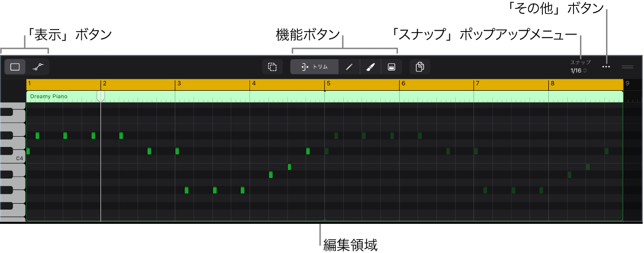Select the Piano Roll view button

tap(15, 67)
